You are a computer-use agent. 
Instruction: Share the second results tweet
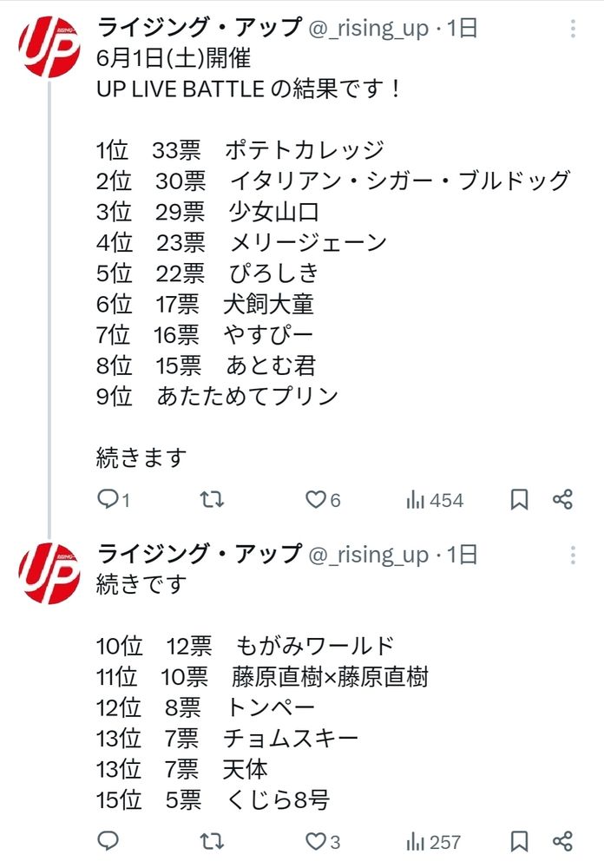[562, 840]
